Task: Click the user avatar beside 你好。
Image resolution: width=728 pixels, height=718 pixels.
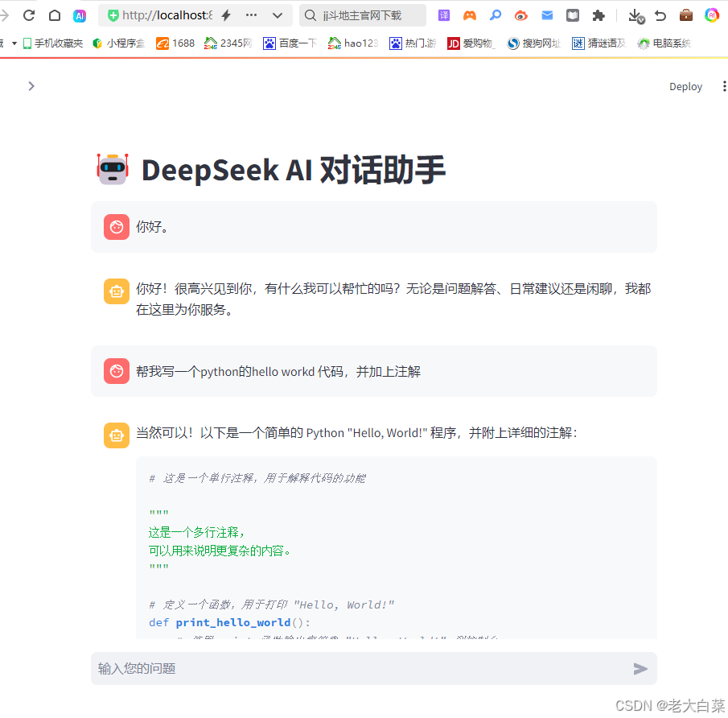Action: click(117, 227)
